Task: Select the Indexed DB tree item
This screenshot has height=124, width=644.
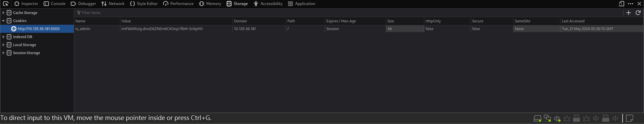Action: [x=37, y=37]
